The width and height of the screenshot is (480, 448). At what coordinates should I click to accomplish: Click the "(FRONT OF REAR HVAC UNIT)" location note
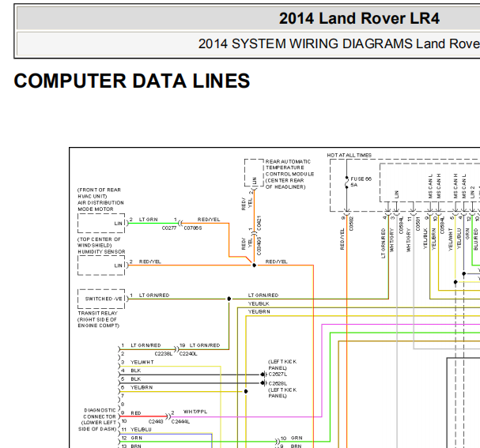(x=99, y=193)
